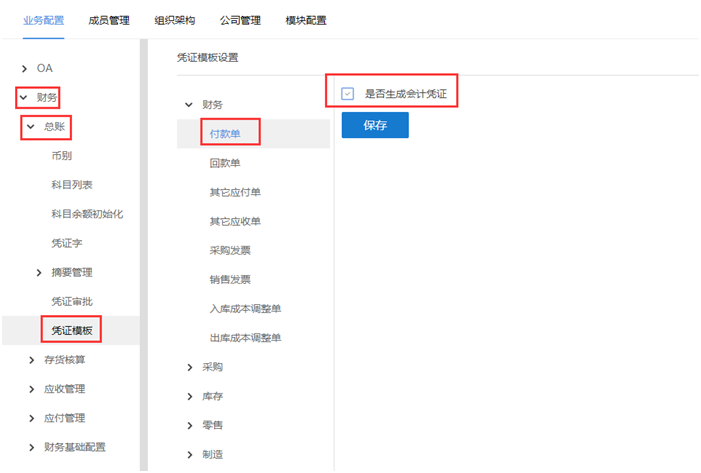Open 币别 in the sidebar
Screen dimensions: 701x473
coord(62,156)
